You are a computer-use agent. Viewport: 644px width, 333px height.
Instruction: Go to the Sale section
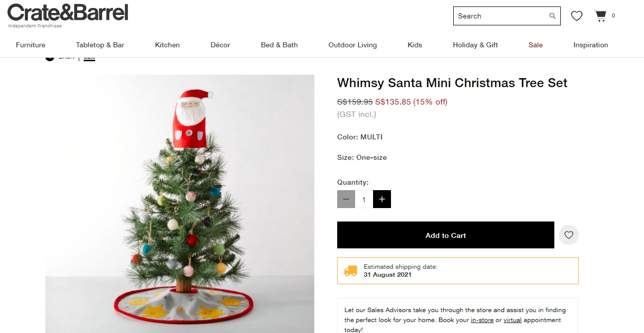coord(535,45)
